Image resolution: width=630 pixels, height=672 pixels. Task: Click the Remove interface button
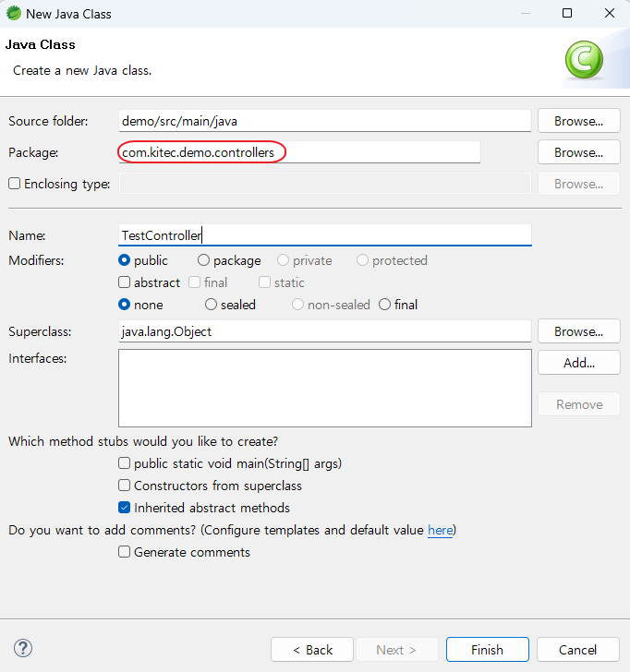point(579,404)
